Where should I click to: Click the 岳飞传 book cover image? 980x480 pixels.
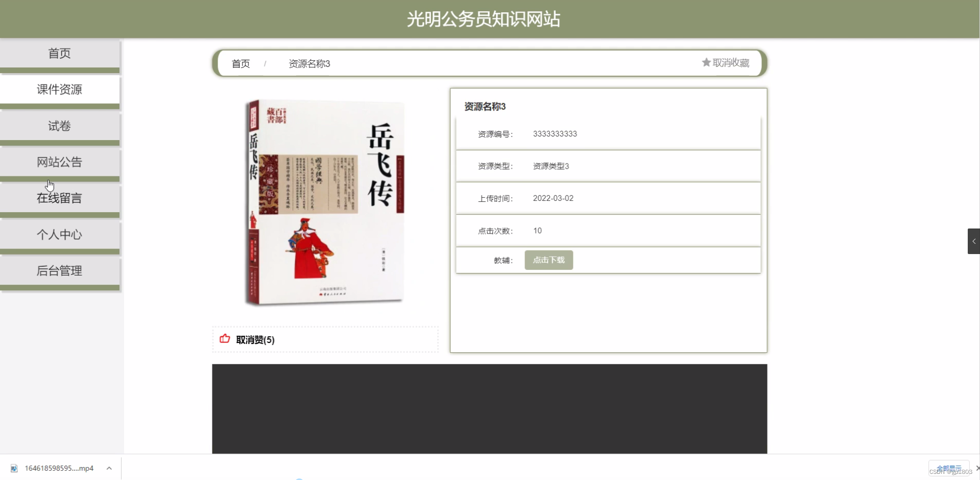[325, 202]
